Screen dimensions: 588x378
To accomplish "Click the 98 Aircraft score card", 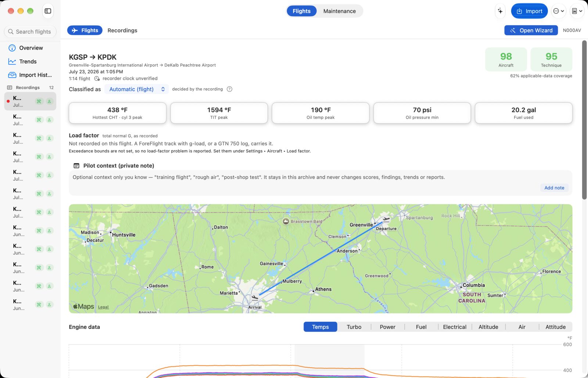I will (506, 59).
